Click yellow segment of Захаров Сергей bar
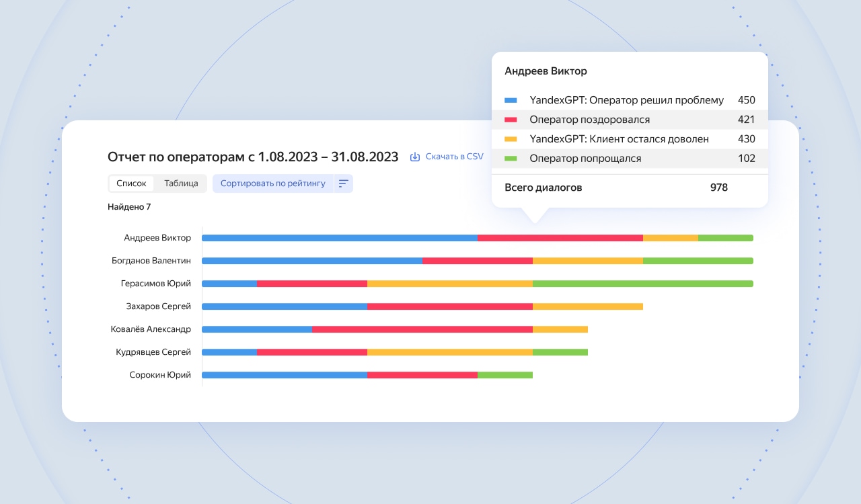Image resolution: width=861 pixels, height=504 pixels. click(x=588, y=306)
